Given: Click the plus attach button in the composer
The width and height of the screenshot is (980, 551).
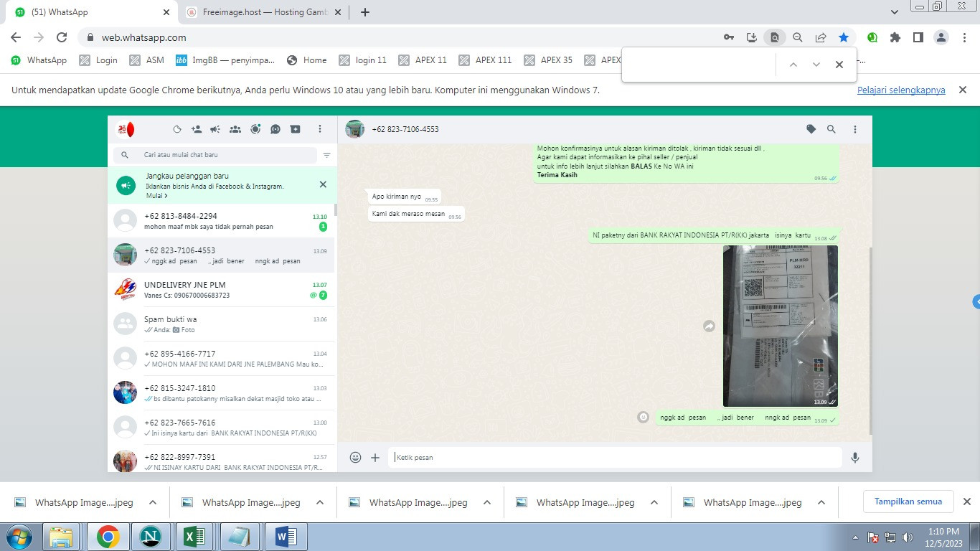Looking at the screenshot, I should 375,457.
